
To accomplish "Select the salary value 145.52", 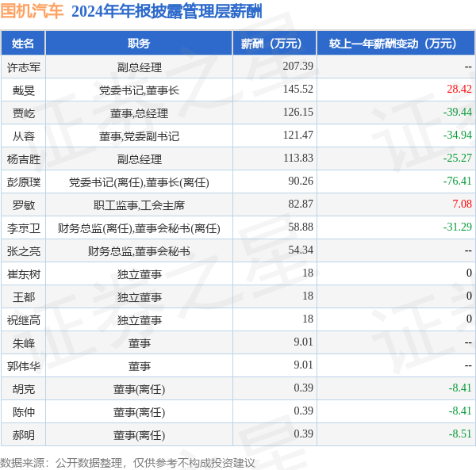I will pos(297,89).
